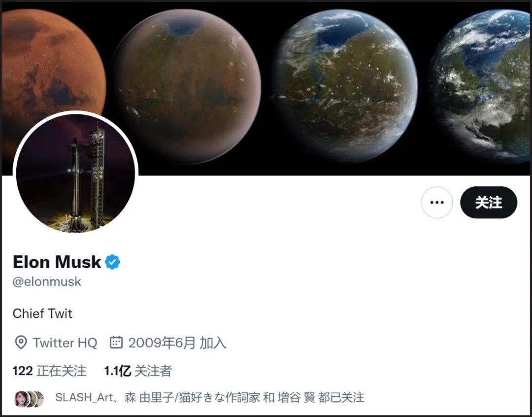Open the 122 正在关注 following list
This screenshot has height=417, width=532.
pyautogui.click(x=50, y=371)
